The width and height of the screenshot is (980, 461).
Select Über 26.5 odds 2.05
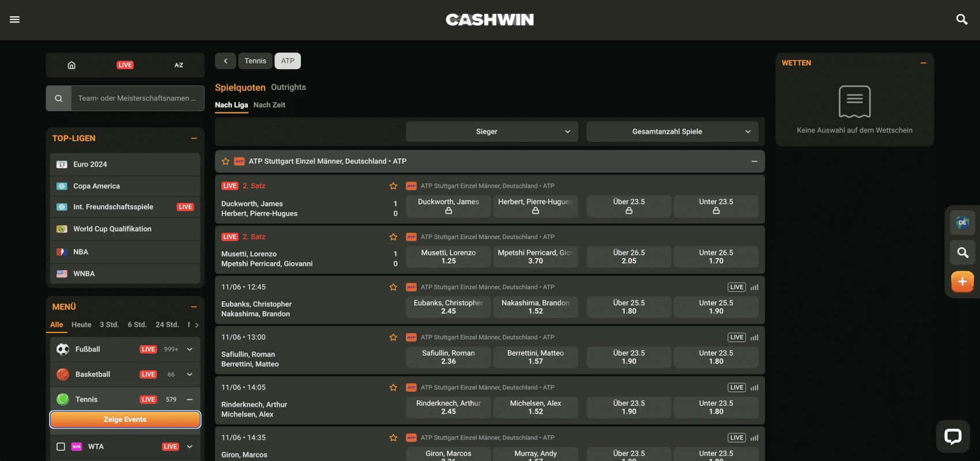pos(629,257)
